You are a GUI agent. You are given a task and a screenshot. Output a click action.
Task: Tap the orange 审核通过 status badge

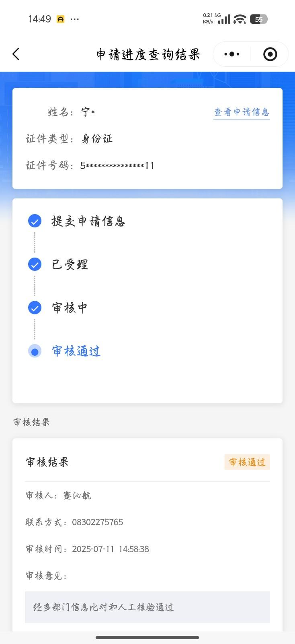tap(247, 462)
